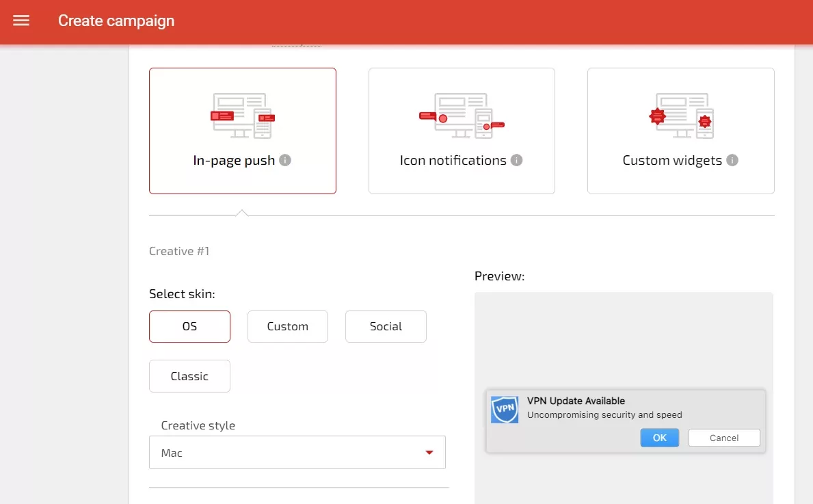Click the info icon beside Icon notifications

coord(518,160)
